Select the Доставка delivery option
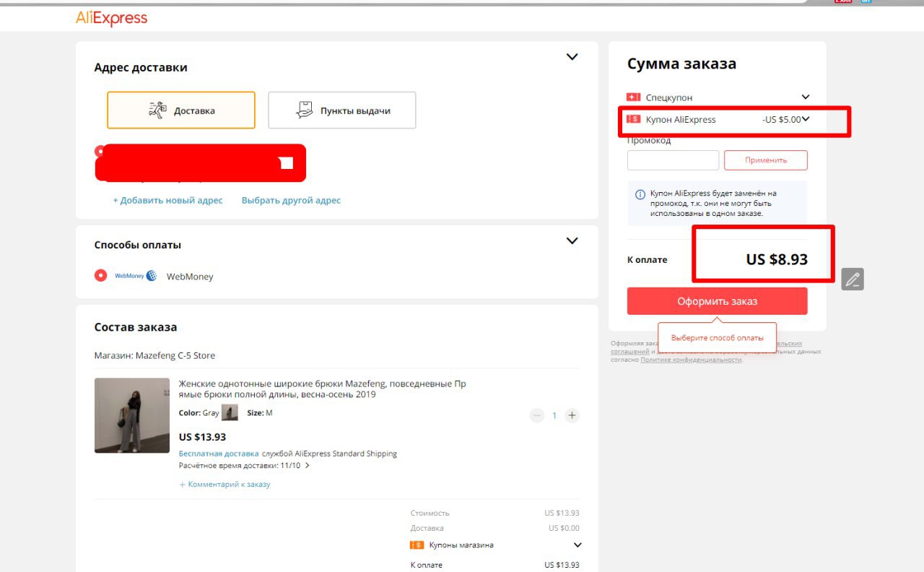Screen dimensions: 924x572 pos(181,110)
